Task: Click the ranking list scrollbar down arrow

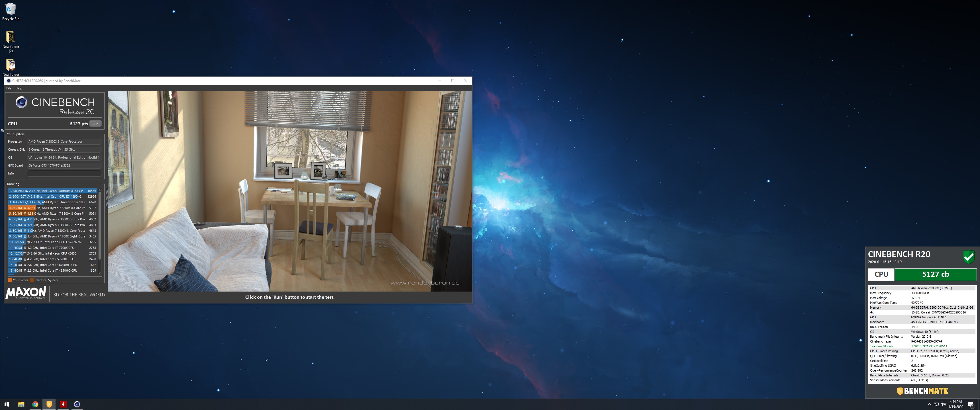Action: coord(100,273)
